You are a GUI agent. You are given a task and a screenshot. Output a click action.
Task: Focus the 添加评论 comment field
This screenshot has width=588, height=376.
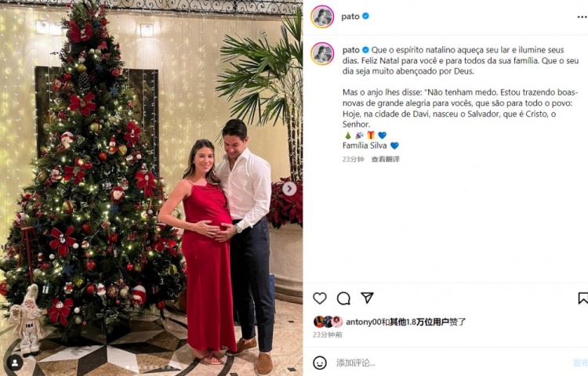pyautogui.click(x=450, y=363)
